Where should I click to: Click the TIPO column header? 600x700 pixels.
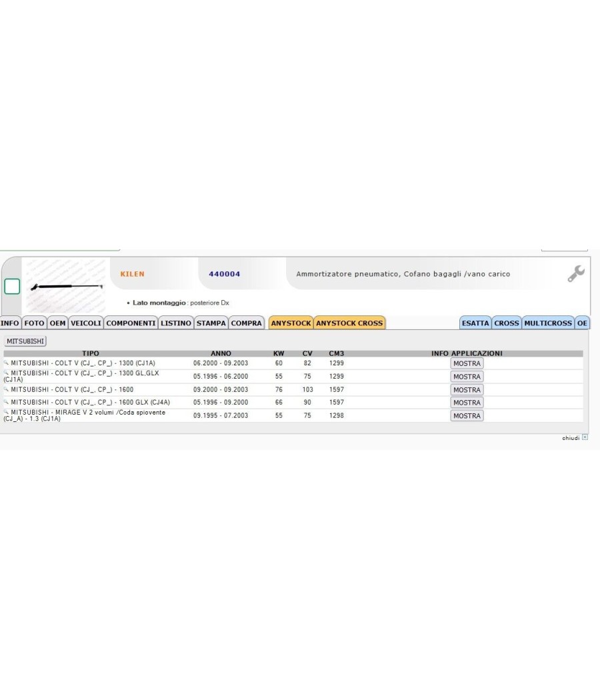(91, 353)
